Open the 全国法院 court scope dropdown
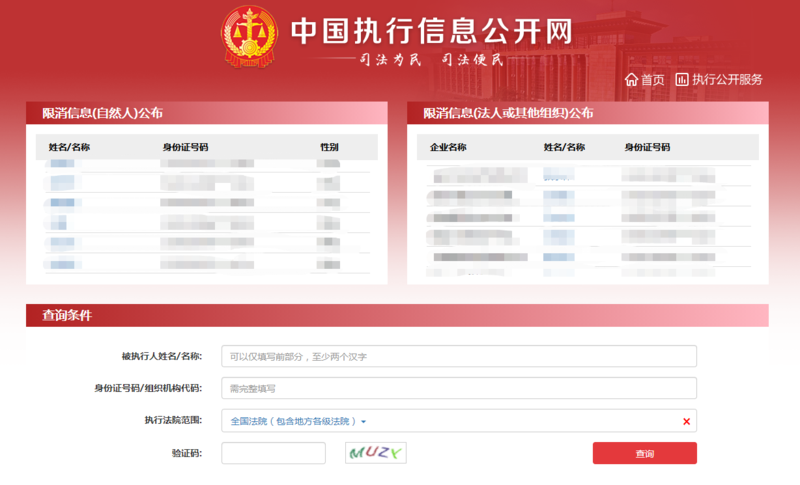 [x=298, y=421]
